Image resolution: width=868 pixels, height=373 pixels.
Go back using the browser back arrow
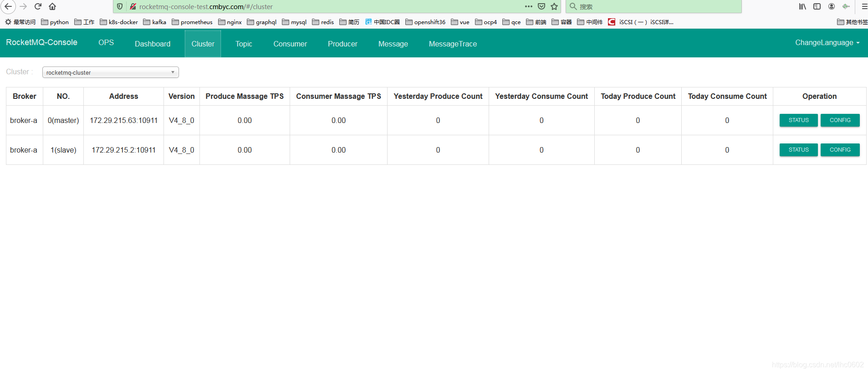click(8, 6)
